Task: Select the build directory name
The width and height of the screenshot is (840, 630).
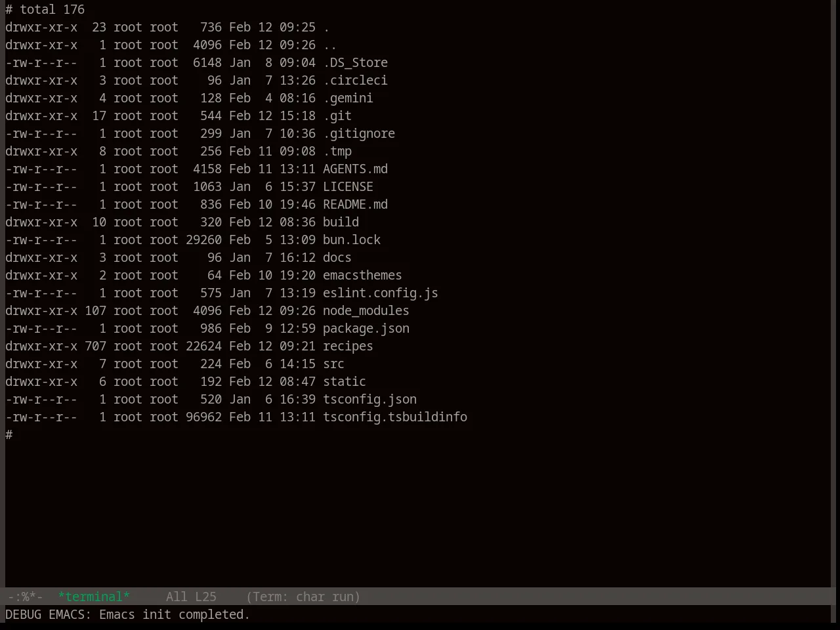Action: pyautogui.click(x=341, y=222)
